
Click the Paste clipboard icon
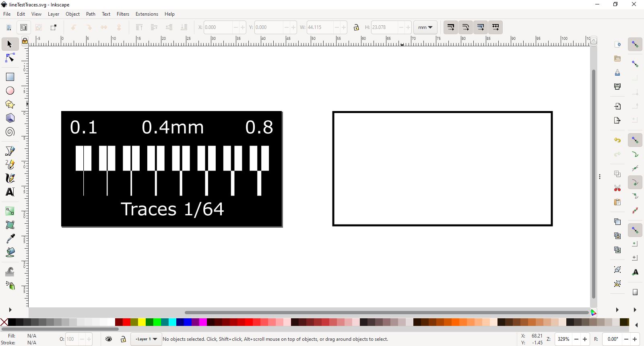[x=617, y=202]
